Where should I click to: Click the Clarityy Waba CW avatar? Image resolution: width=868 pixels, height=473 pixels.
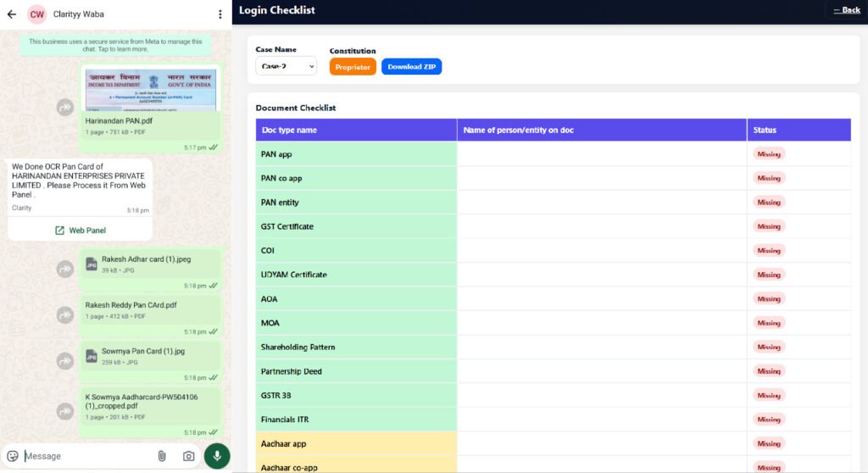pyautogui.click(x=36, y=14)
